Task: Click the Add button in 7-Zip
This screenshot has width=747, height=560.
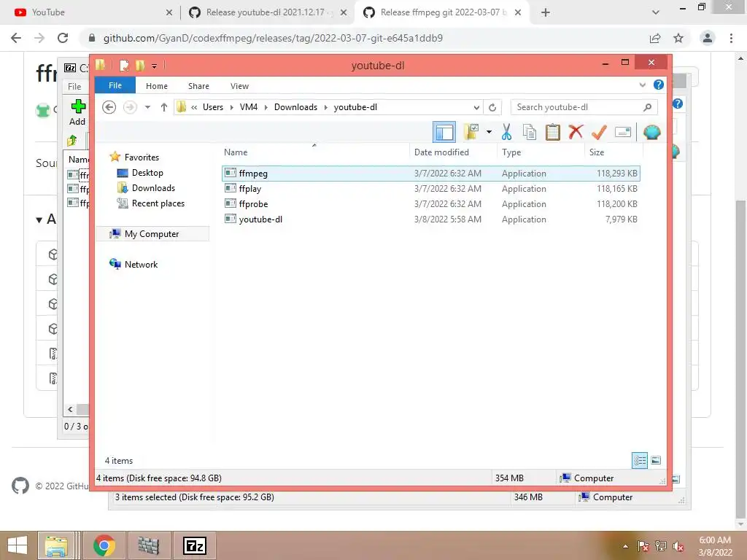Action: click(77, 112)
